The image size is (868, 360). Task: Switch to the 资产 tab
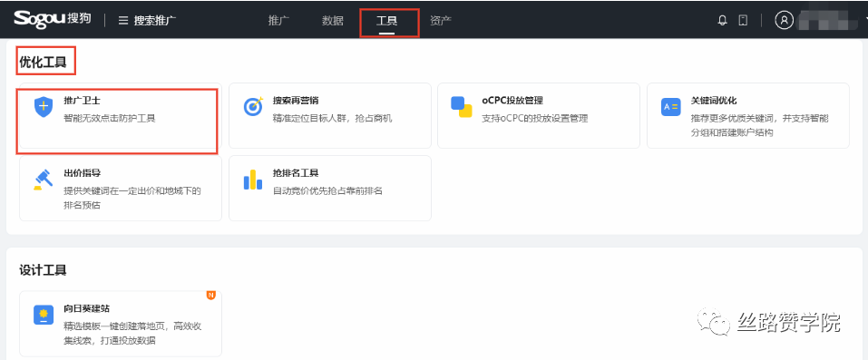point(441,21)
